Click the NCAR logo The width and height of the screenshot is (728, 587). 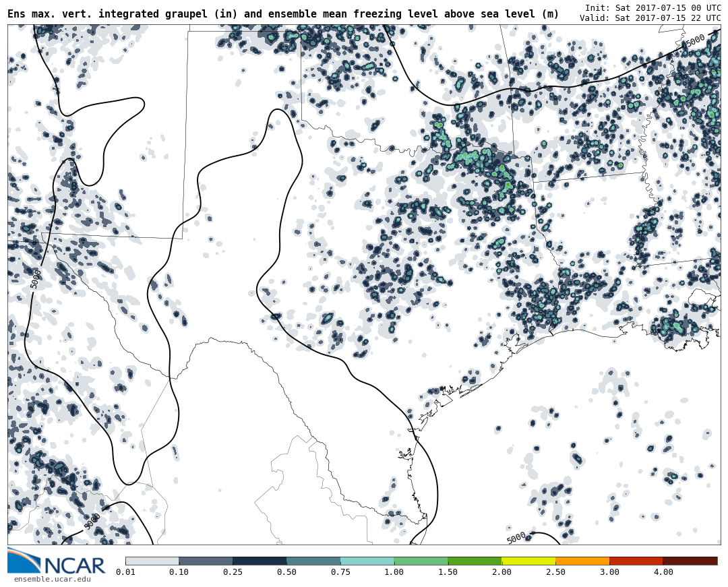[x=57, y=561]
